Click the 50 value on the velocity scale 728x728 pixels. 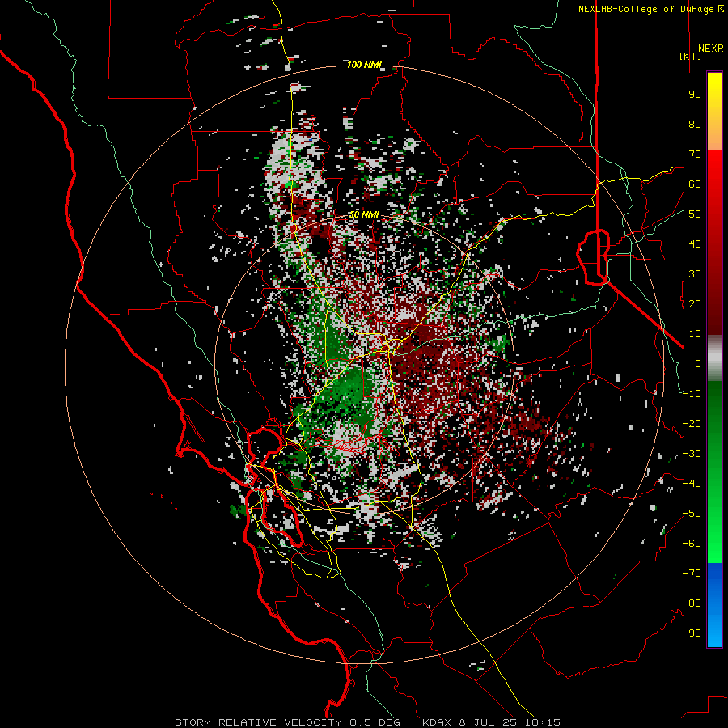pyautogui.click(x=695, y=214)
